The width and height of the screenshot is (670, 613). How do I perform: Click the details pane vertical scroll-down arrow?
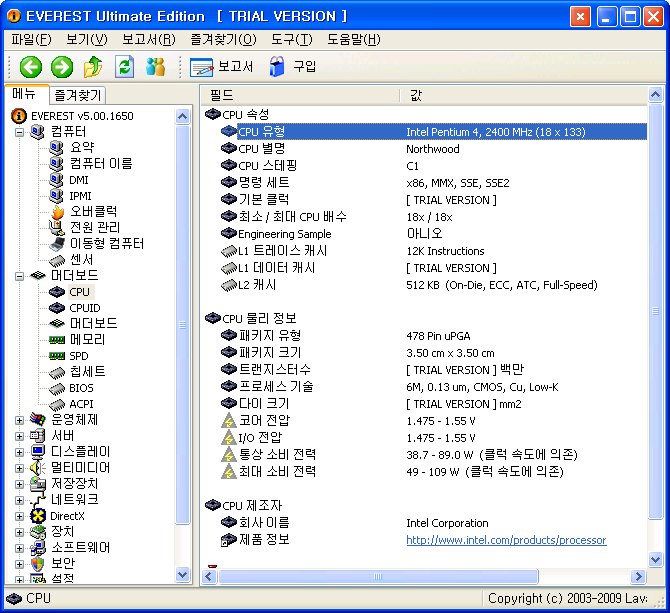(655, 559)
